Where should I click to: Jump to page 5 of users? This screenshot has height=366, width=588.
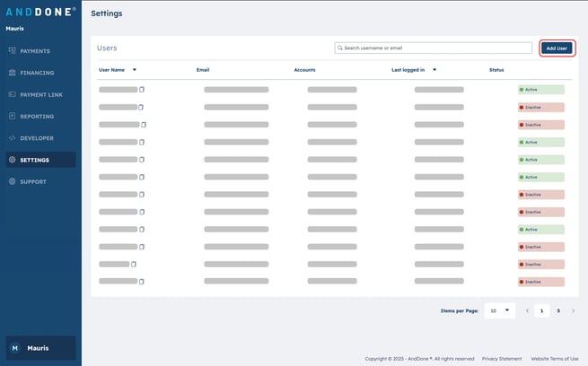(x=558, y=310)
